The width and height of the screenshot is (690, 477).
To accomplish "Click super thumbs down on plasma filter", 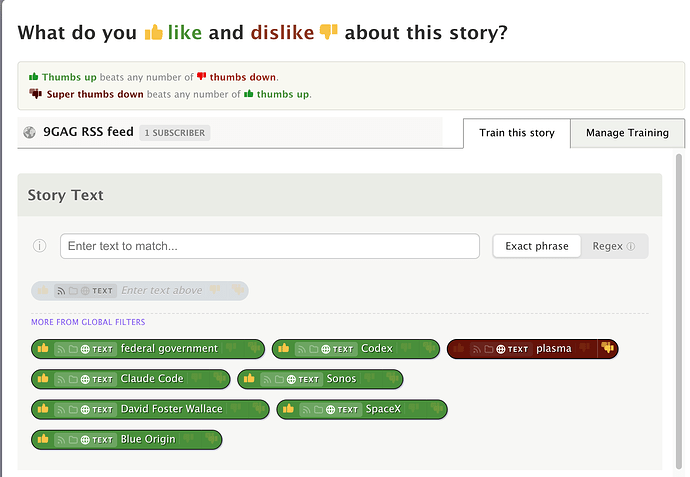I will (606, 349).
